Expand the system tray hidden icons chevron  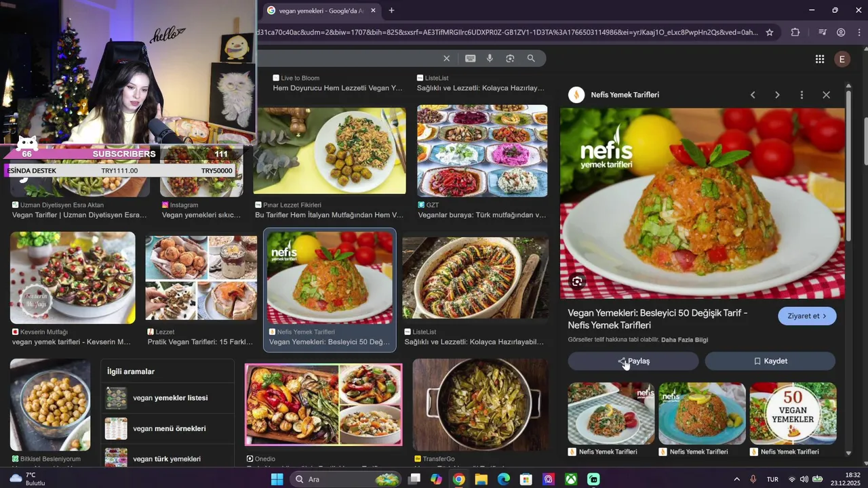point(737,479)
